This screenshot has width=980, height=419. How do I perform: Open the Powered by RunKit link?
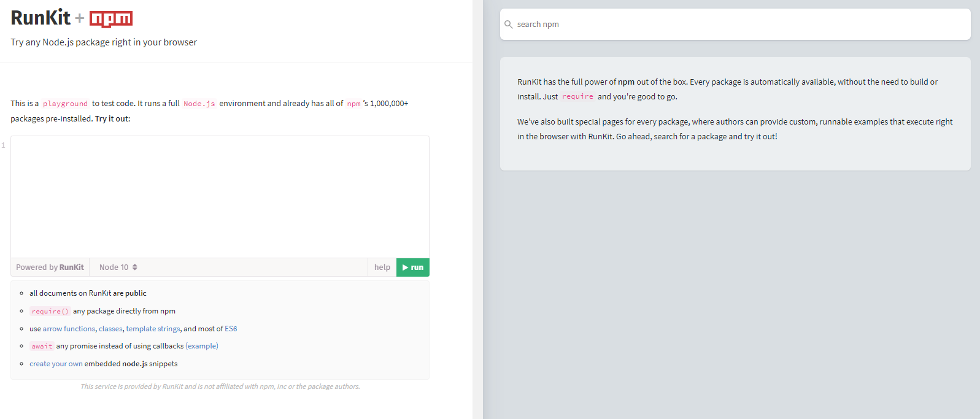pos(50,267)
